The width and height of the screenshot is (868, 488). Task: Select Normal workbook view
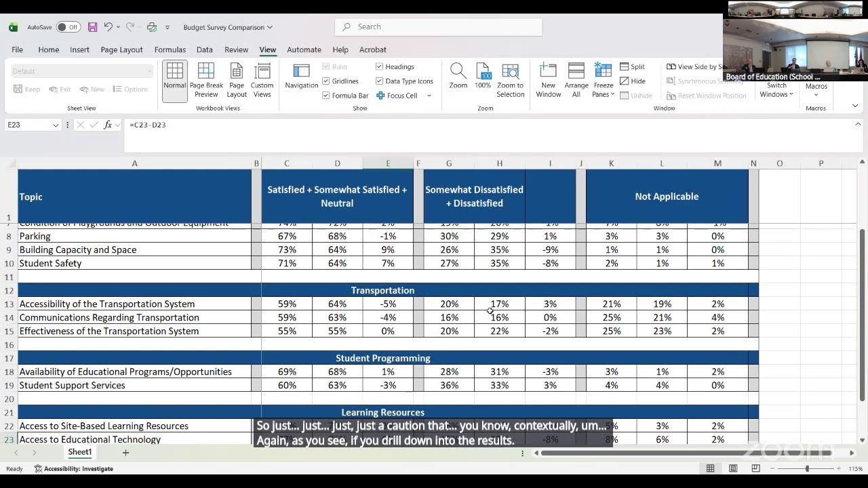174,81
